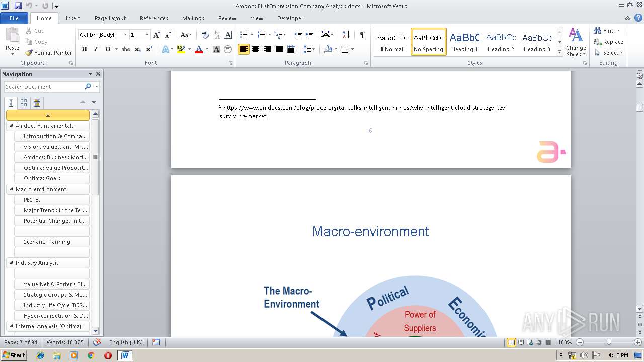Switch to Insert tab

pos(73,18)
